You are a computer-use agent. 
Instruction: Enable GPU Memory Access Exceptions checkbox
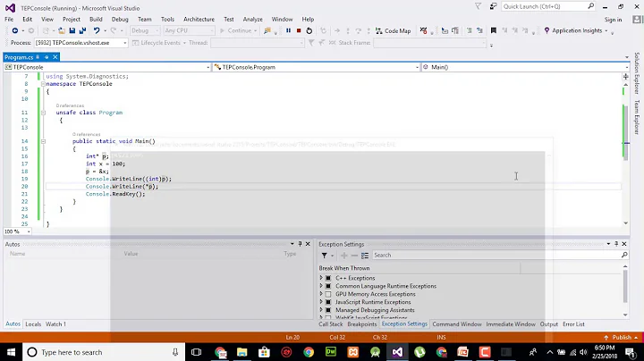tap(328, 294)
